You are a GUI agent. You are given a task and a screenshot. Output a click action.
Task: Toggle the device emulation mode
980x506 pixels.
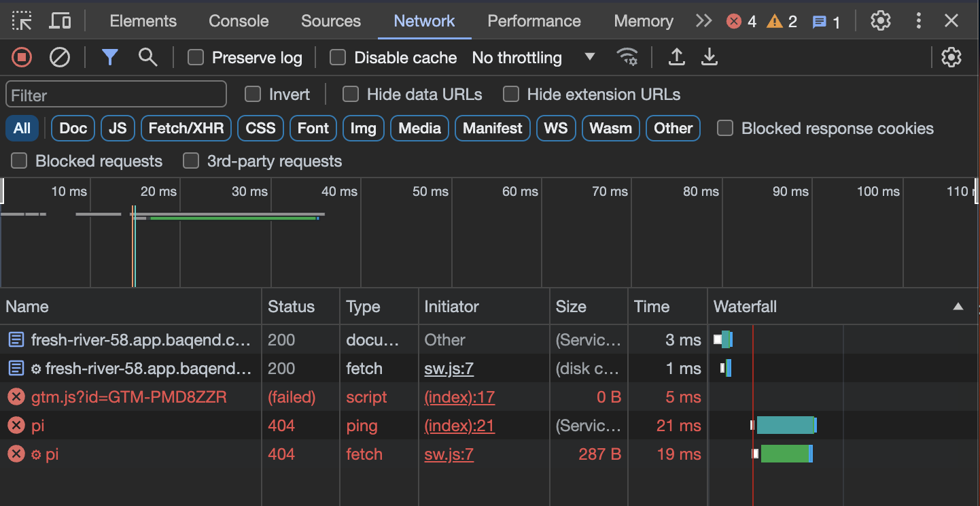pyautogui.click(x=60, y=20)
